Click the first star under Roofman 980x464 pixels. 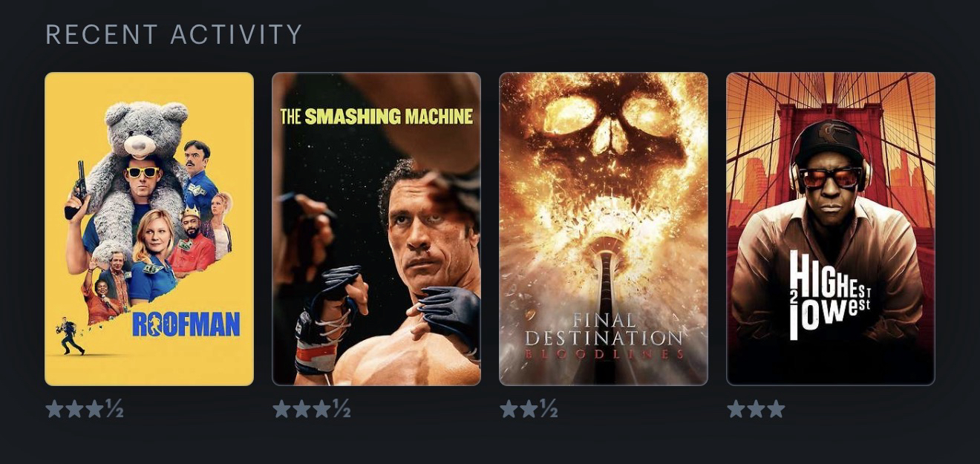click(55, 409)
